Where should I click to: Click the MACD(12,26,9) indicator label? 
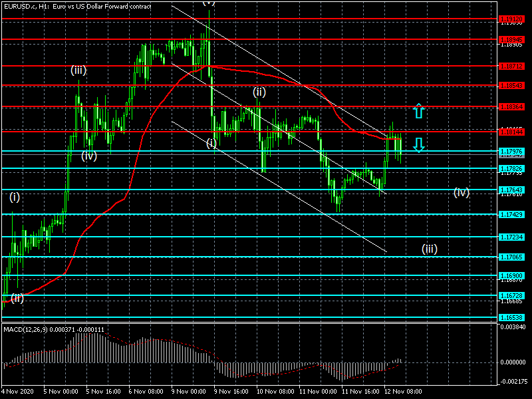coord(54,329)
